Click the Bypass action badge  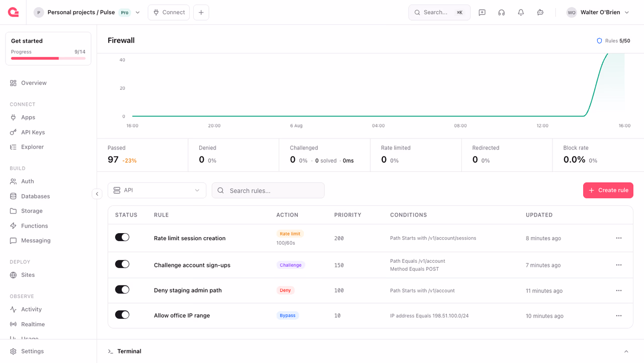pyautogui.click(x=288, y=316)
